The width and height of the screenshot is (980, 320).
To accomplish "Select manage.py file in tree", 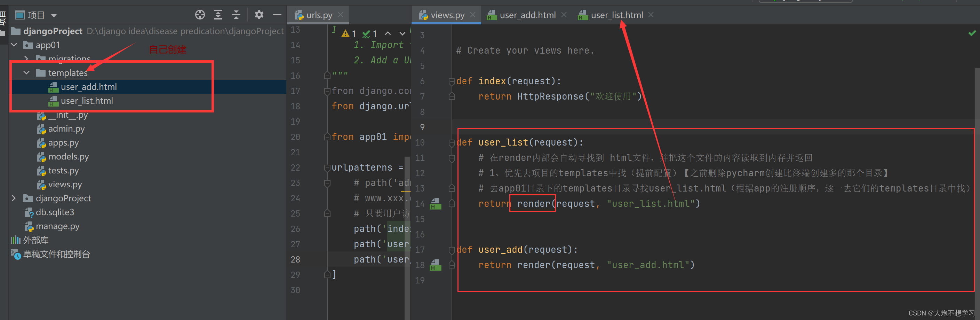I will click(x=57, y=226).
